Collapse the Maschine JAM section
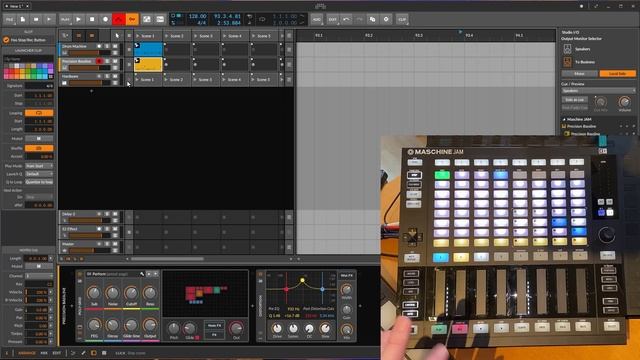The height and width of the screenshot is (360, 640). pos(564,119)
